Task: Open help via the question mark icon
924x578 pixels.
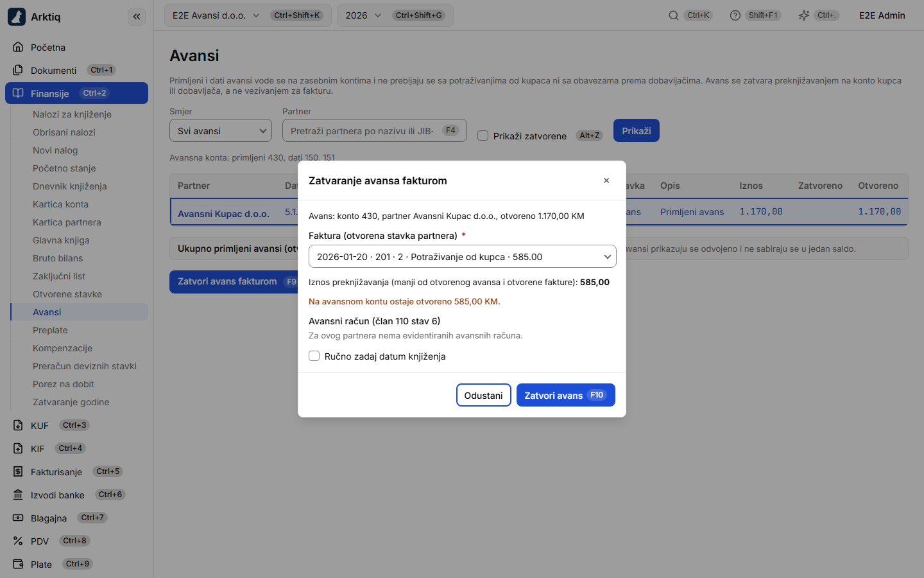Action: (x=735, y=15)
